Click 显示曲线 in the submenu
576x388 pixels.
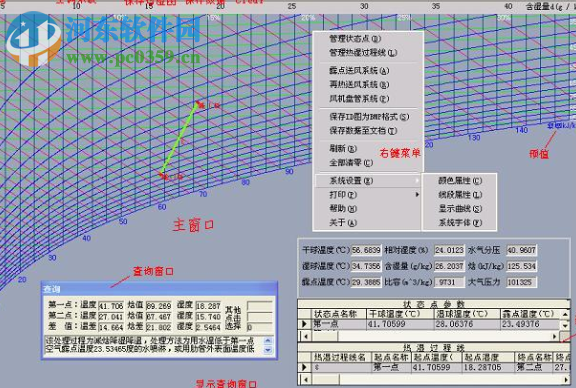click(x=460, y=209)
